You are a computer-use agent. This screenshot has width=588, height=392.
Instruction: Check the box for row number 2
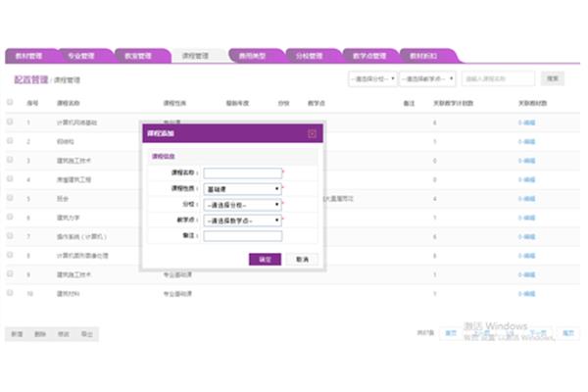click(x=10, y=141)
